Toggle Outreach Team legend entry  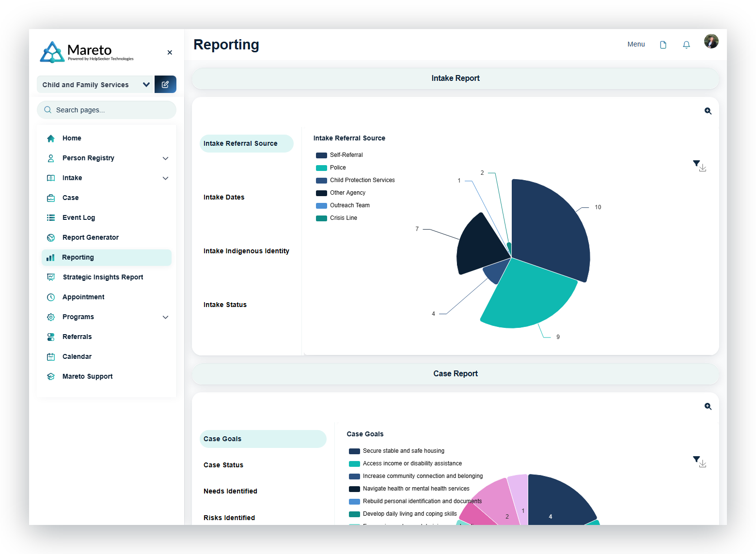pyautogui.click(x=343, y=205)
